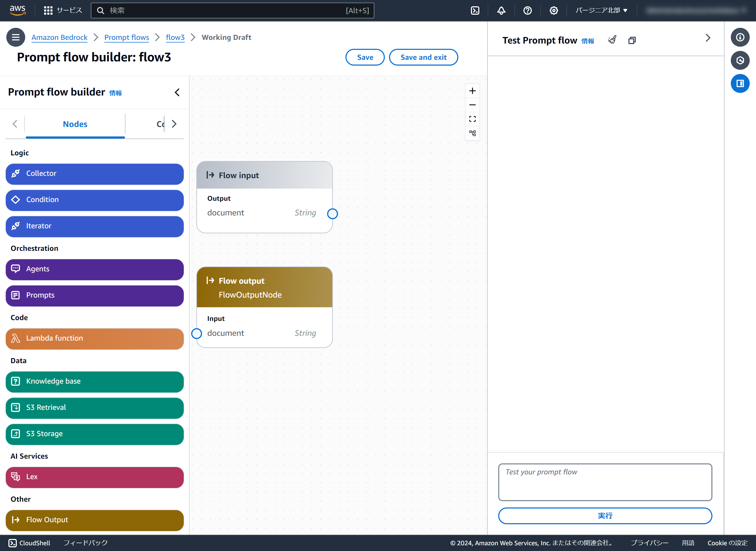
Task: Open CloudShell icon in top navigation bar
Action: [475, 11]
